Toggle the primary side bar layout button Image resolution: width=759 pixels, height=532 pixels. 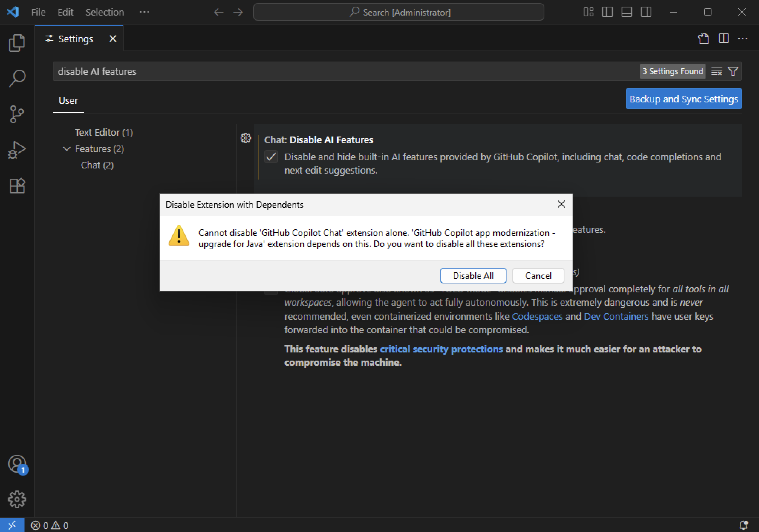click(x=607, y=12)
